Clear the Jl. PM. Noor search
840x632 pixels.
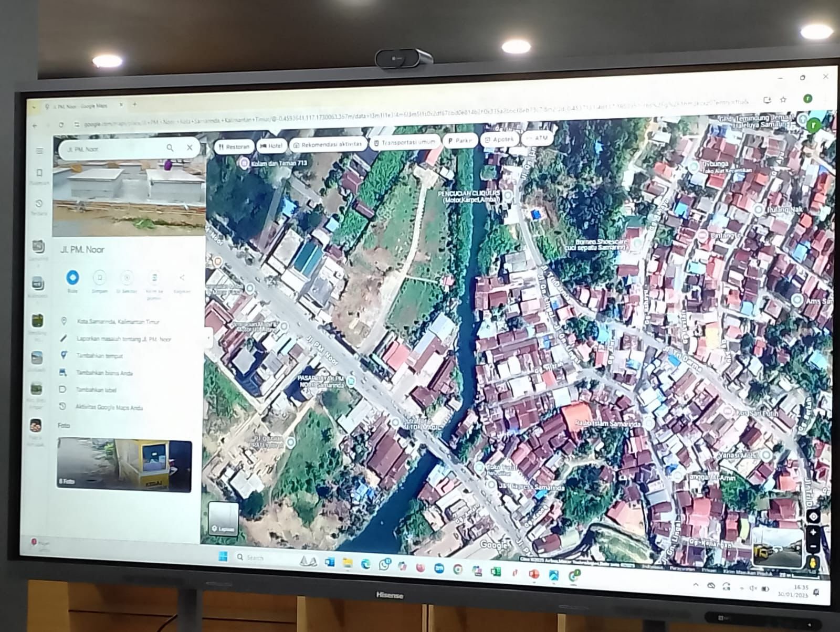point(190,148)
